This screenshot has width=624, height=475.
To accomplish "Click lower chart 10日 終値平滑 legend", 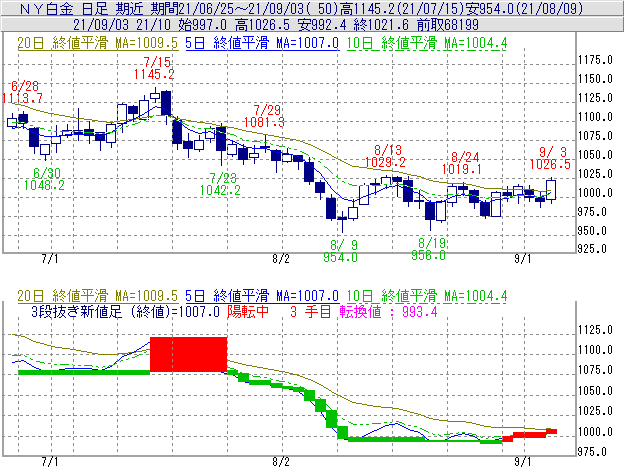I will (427, 296).
